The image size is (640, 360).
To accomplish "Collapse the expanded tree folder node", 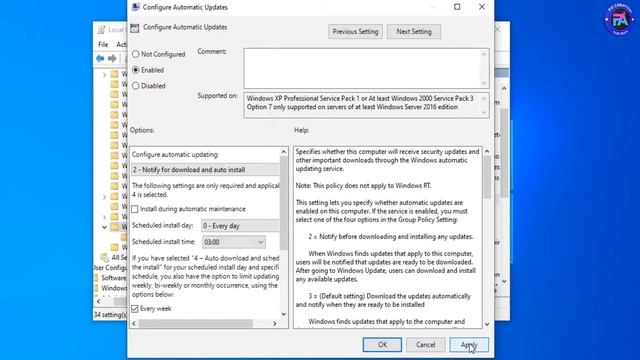I will pyautogui.click(x=104, y=227).
